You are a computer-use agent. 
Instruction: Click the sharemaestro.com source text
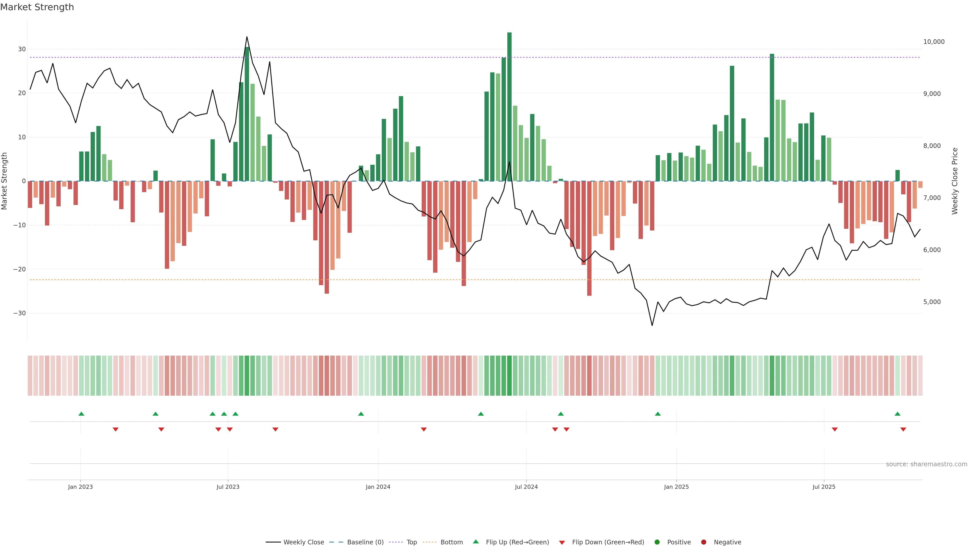(x=926, y=464)
